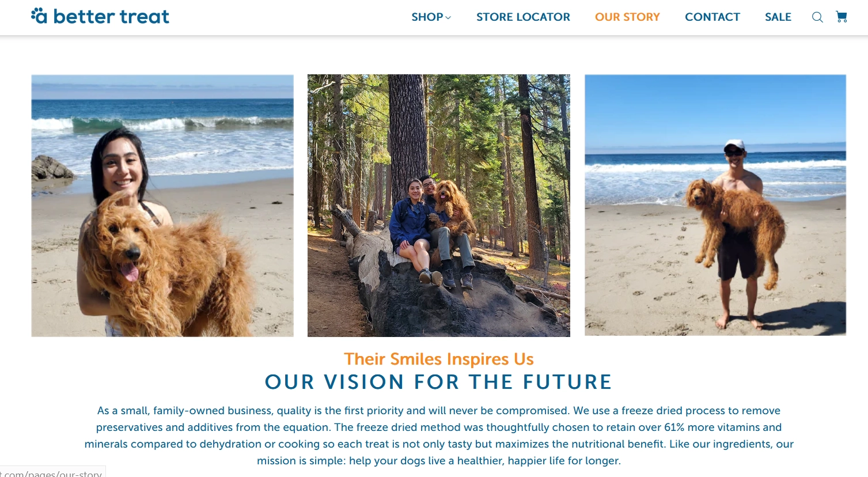868x477 pixels.
Task: Click the woman with dog beach photo
Action: click(162, 206)
